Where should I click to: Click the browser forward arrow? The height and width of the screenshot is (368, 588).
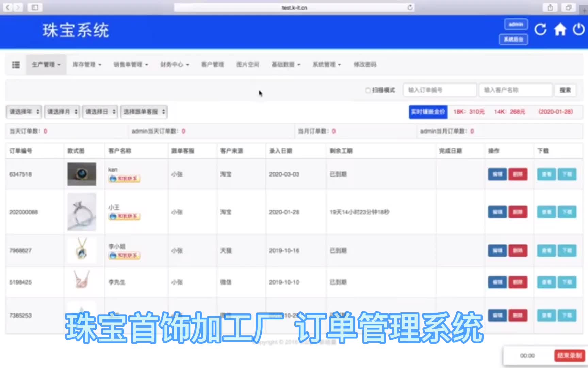point(18,7)
